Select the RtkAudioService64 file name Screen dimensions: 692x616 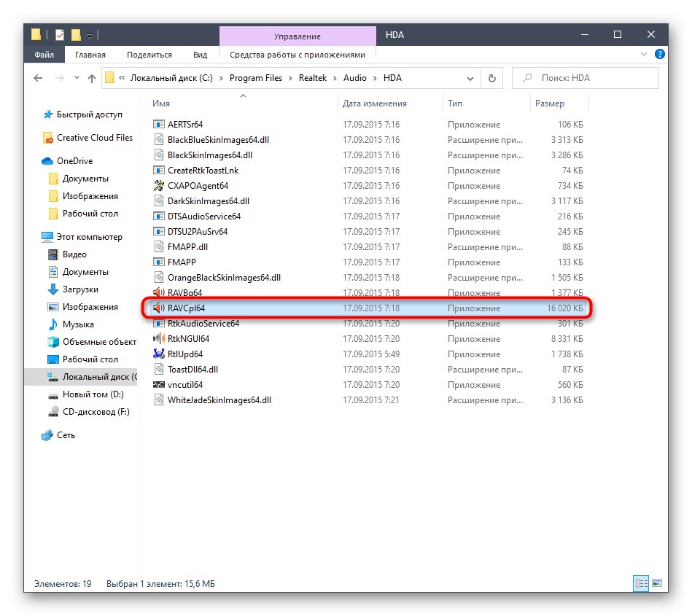click(x=203, y=324)
